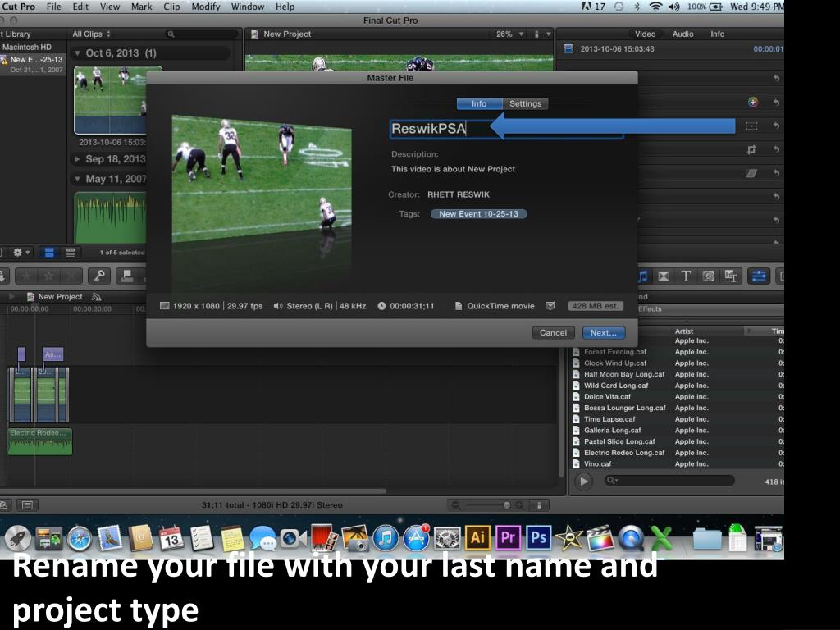Open the Audio tab in the inspector
This screenshot has width=840, height=630.
683,34
